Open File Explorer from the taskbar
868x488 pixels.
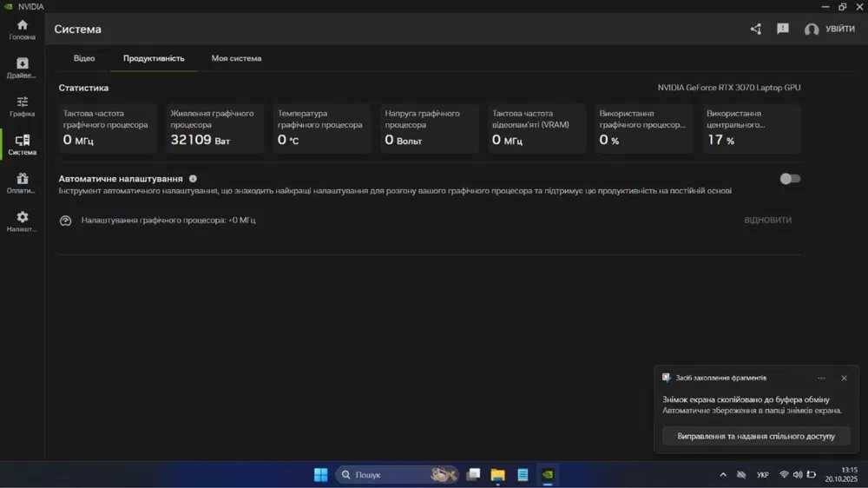(497, 475)
